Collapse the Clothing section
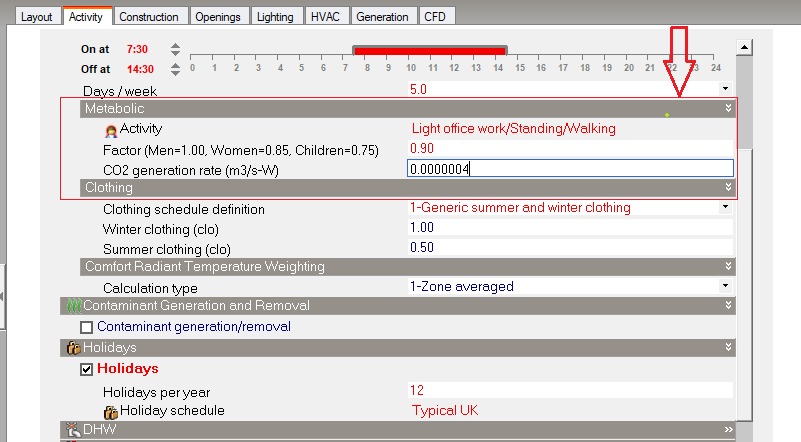Viewport: 801px width, 442px height. tap(728, 187)
